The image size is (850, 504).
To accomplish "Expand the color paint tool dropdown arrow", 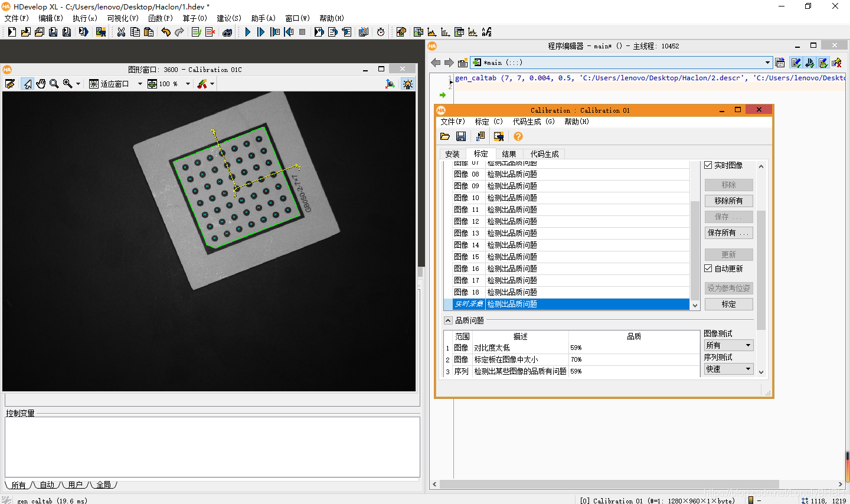I will pyautogui.click(x=212, y=84).
